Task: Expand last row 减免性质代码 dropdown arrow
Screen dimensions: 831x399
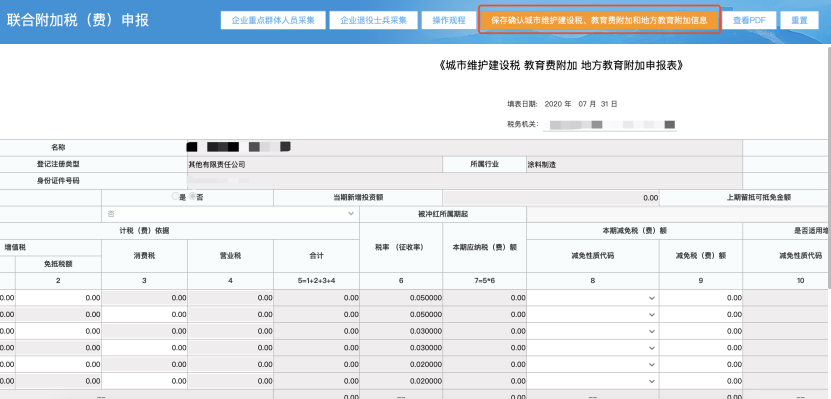Action: click(651, 381)
